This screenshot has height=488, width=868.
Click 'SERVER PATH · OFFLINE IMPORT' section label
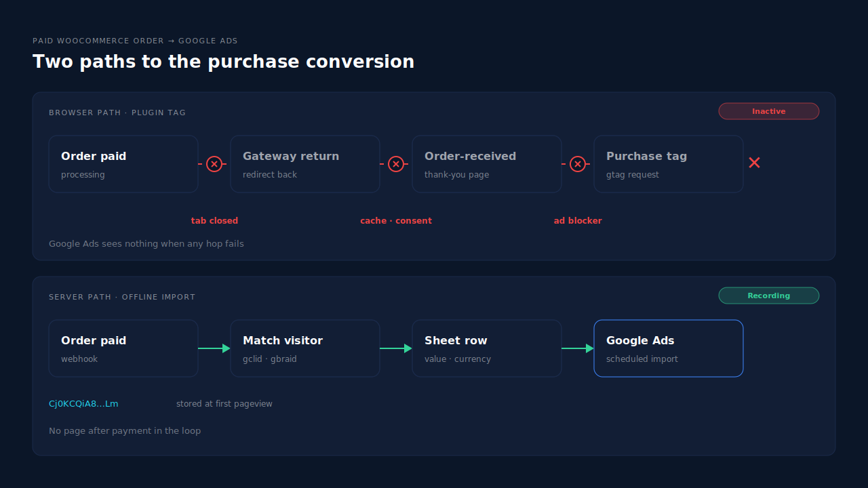coord(122,297)
